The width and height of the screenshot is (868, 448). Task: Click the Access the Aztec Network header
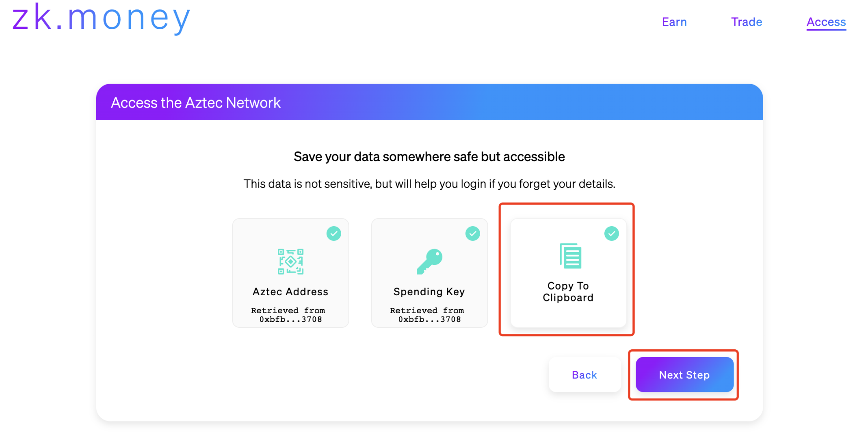click(x=196, y=103)
